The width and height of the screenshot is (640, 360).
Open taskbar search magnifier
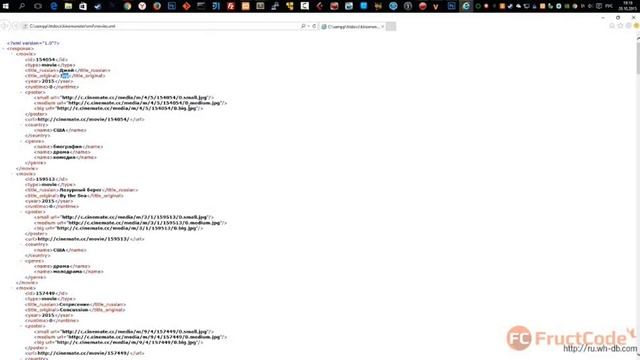coord(22,6)
